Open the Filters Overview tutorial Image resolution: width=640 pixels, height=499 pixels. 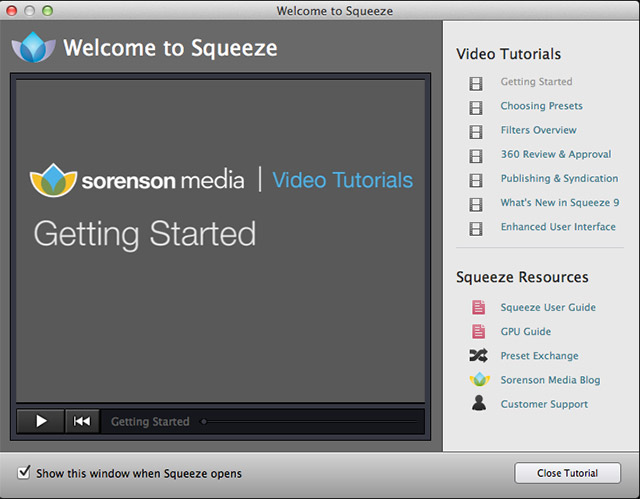(x=539, y=130)
